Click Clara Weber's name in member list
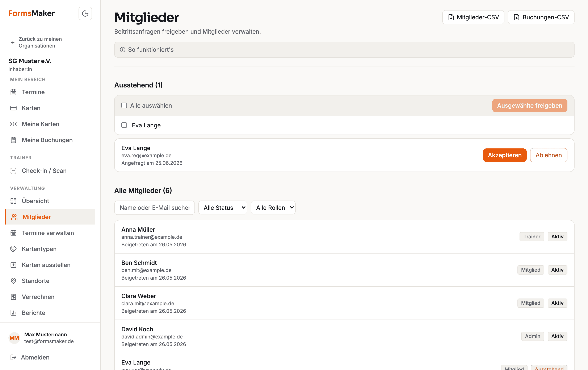 pos(138,296)
